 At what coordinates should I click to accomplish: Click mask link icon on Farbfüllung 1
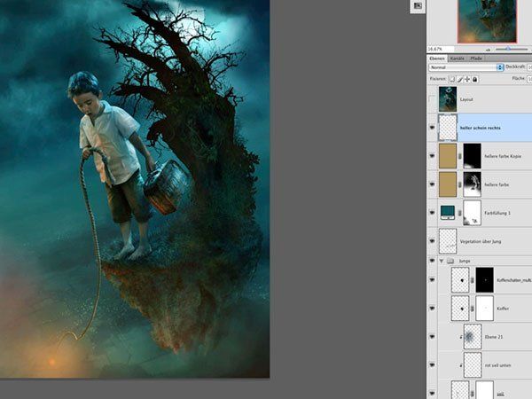coord(459,213)
